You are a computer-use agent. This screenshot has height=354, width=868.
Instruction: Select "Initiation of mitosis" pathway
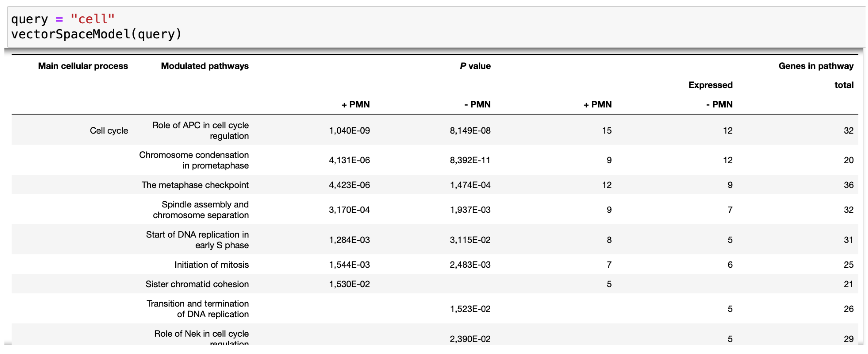(212, 265)
